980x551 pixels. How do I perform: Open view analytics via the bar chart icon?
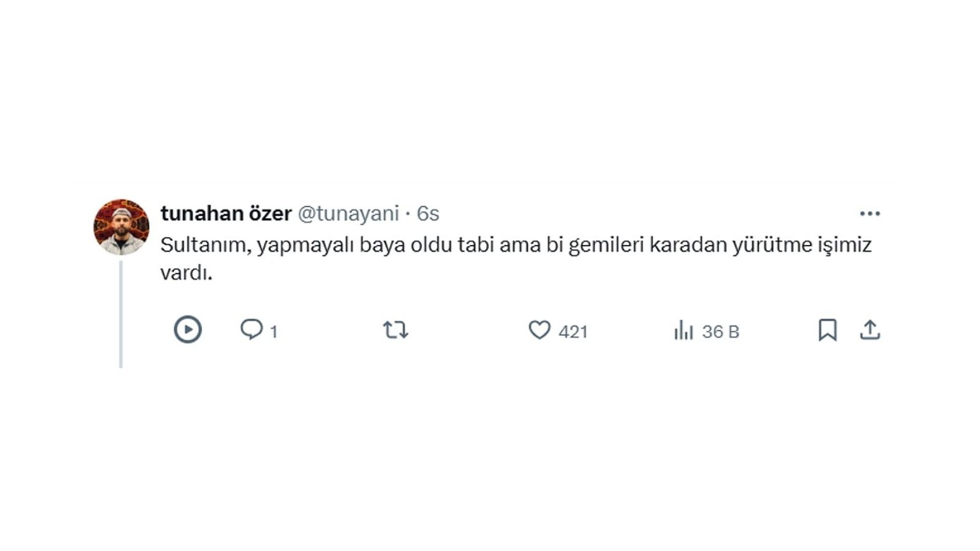tap(684, 331)
